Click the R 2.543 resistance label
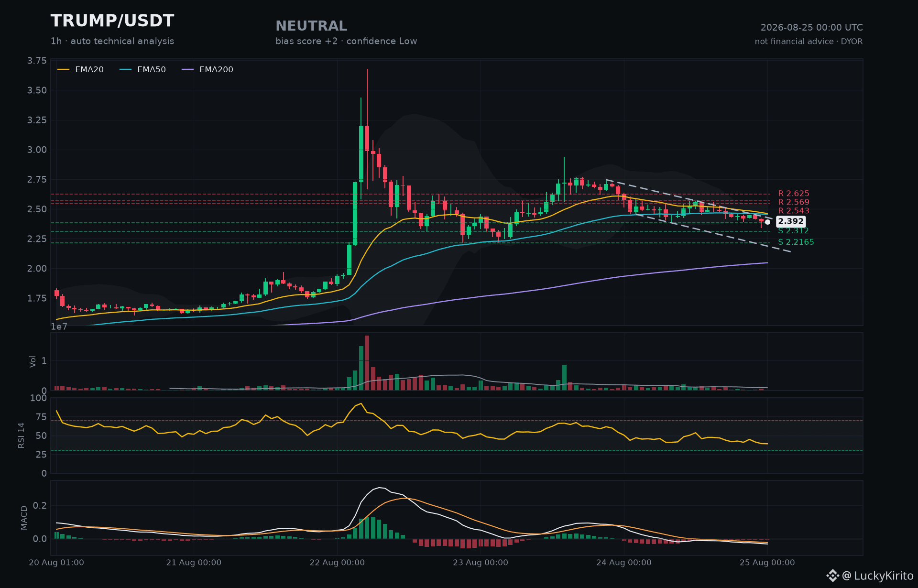 [x=794, y=211]
